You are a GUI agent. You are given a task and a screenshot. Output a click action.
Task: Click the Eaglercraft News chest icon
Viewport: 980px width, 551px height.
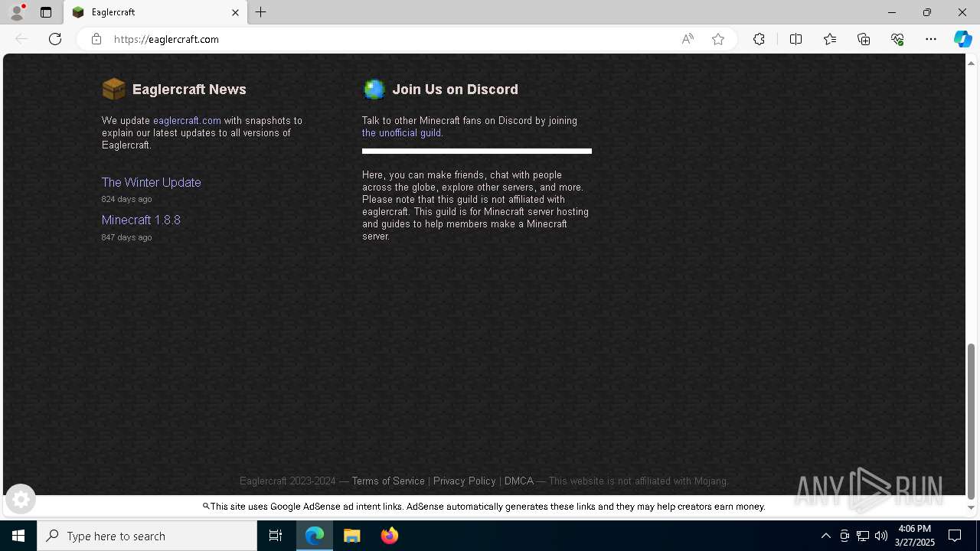click(x=113, y=89)
